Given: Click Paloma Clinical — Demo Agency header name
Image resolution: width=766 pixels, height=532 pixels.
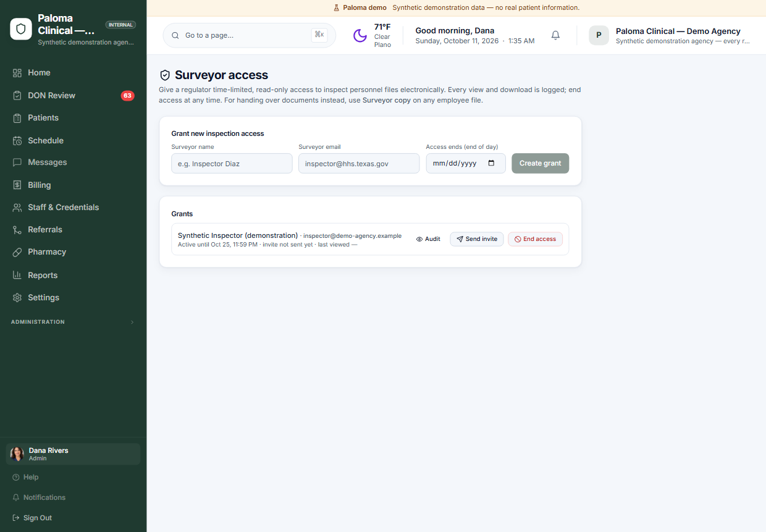Looking at the screenshot, I should click(678, 32).
